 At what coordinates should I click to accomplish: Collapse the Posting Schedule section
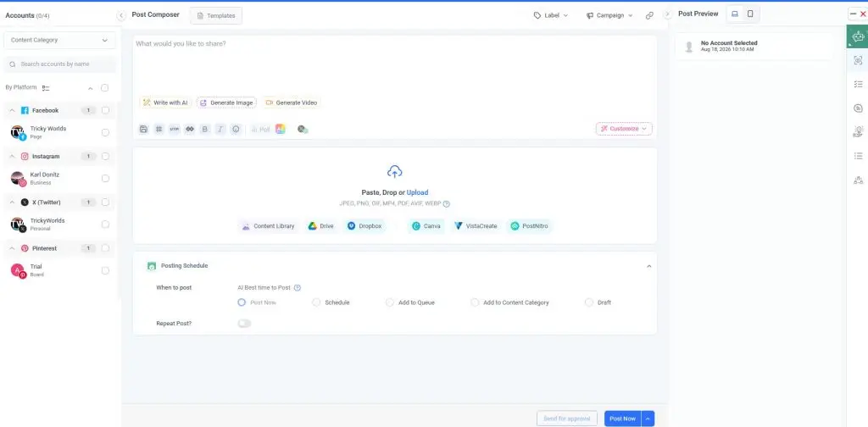coord(648,266)
